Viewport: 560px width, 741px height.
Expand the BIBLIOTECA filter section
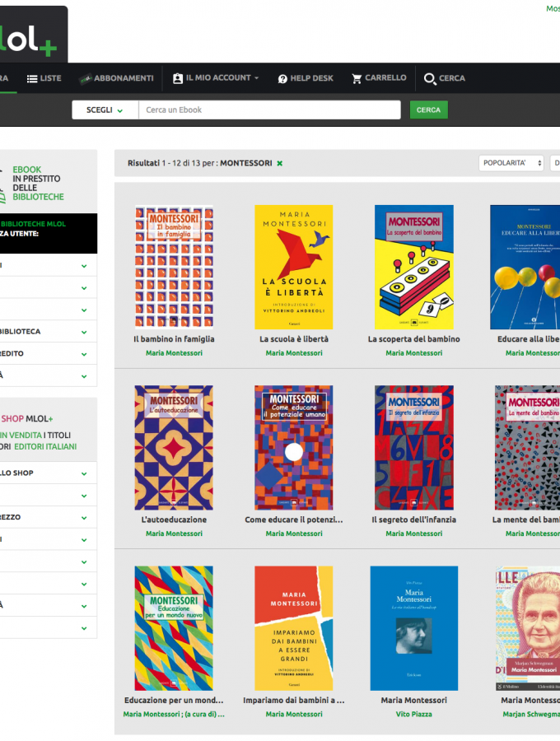coord(47,332)
